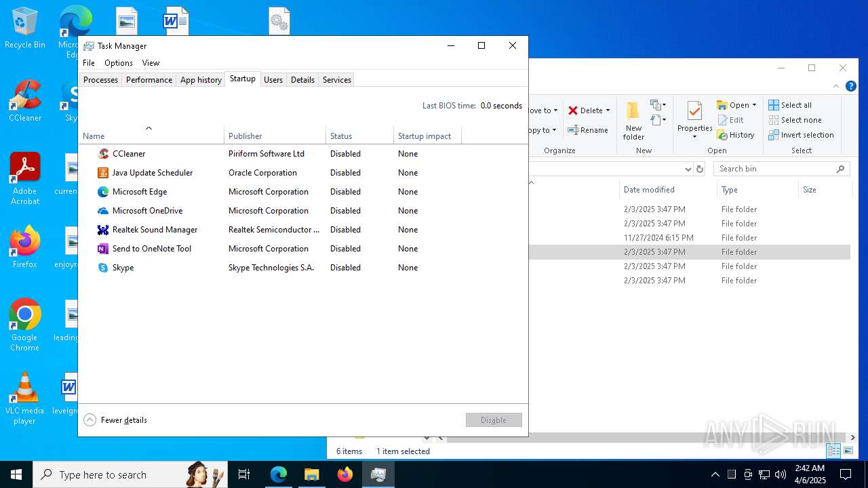Switch Explorer to large icons view

pos(848,451)
